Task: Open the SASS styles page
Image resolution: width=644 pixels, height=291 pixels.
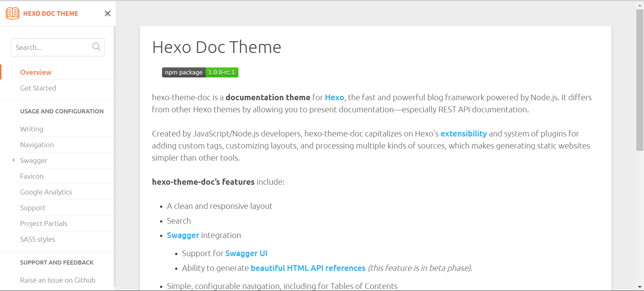Action: pyautogui.click(x=37, y=239)
